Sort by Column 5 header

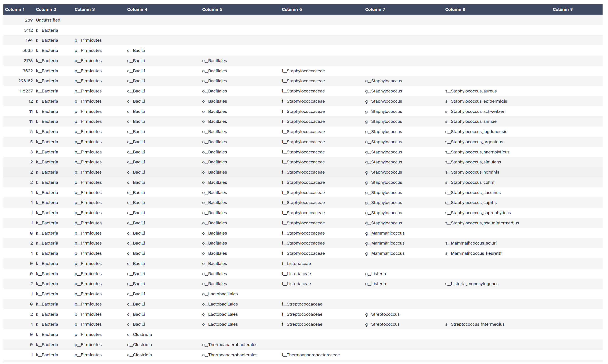click(x=212, y=9)
